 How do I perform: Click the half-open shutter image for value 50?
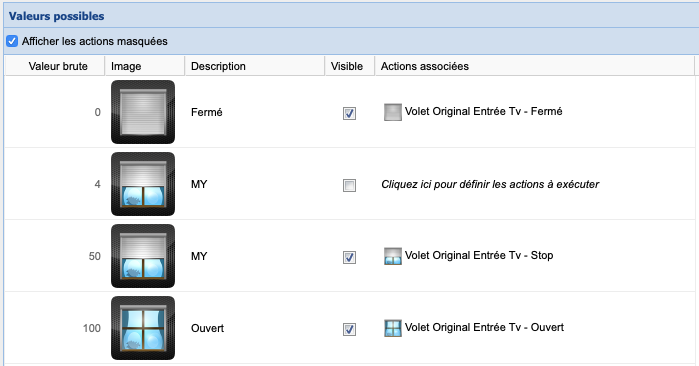pos(143,256)
